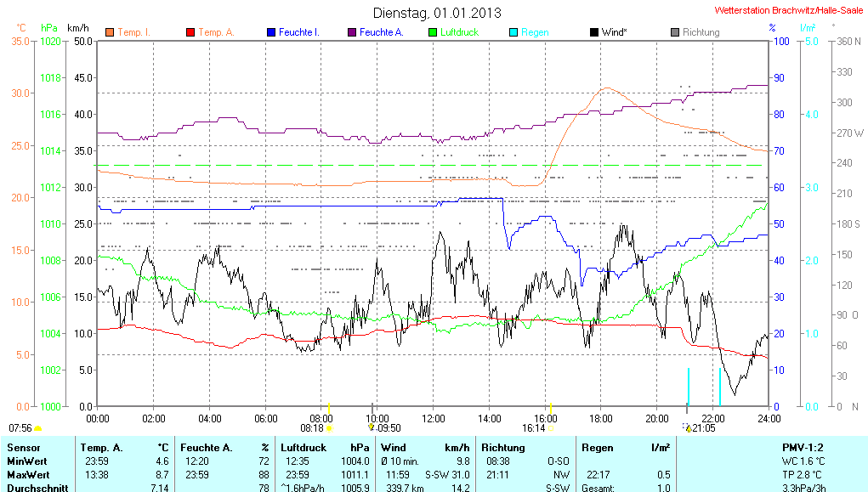Viewport: 868px width, 492px height.
Task: Click the black Wind legend square
Action: click(x=593, y=32)
